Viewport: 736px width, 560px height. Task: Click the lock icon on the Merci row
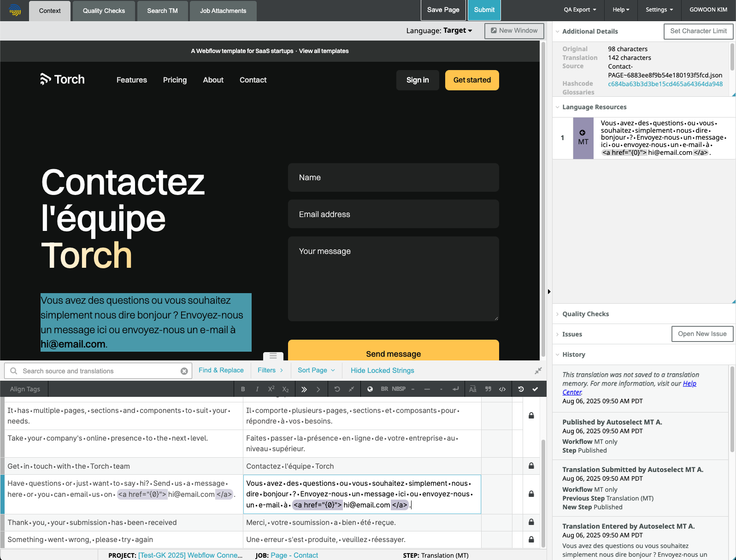coord(531,522)
